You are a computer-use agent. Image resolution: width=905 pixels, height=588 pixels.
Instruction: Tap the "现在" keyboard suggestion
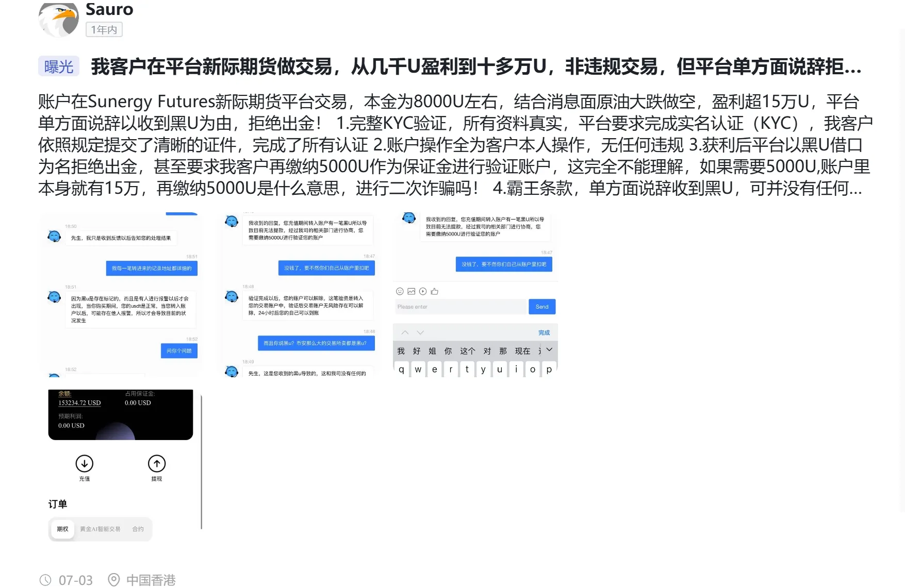[522, 351]
